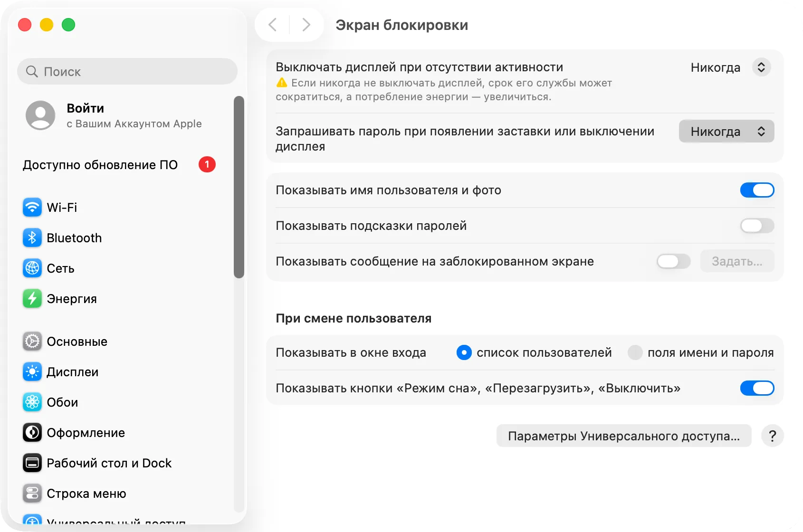This screenshot has width=803, height=532.
Task: Toggle Показывать имя пользователя и фото switch
Action: pyautogui.click(x=757, y=190)
